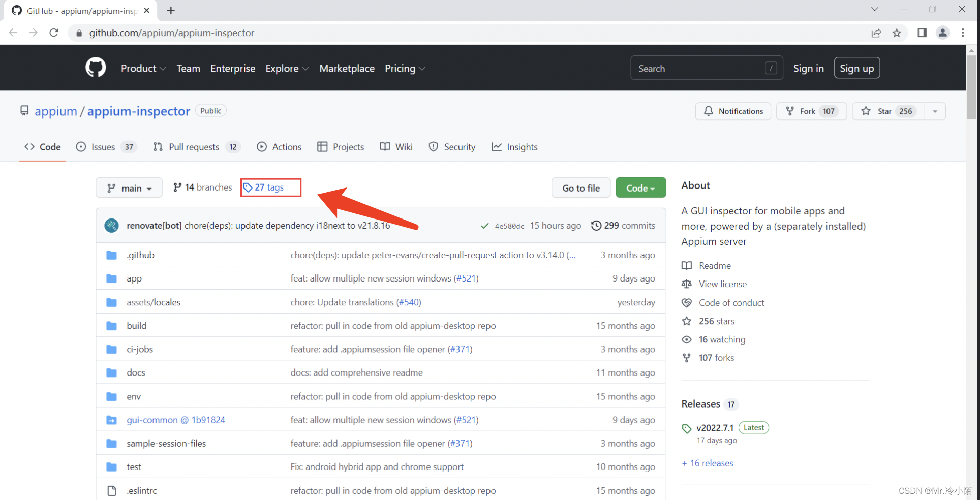Click the eye icon next to 16 watching
Viewport: 980px width, 500px height.
tap(687, 339)
